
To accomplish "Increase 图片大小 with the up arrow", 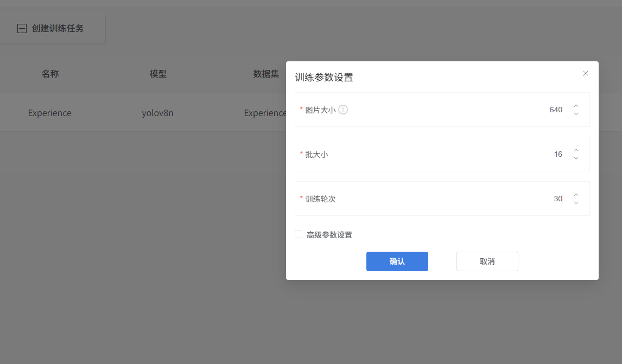I will 576,106.
